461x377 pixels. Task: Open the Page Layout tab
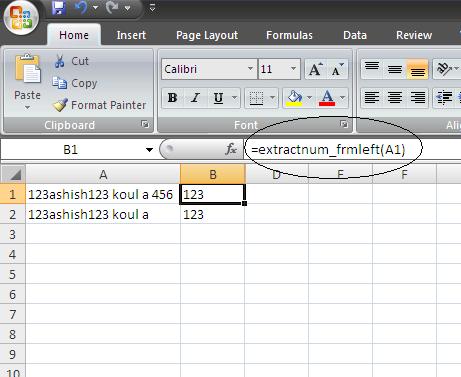pyautogui.click(x=207, y=35)
